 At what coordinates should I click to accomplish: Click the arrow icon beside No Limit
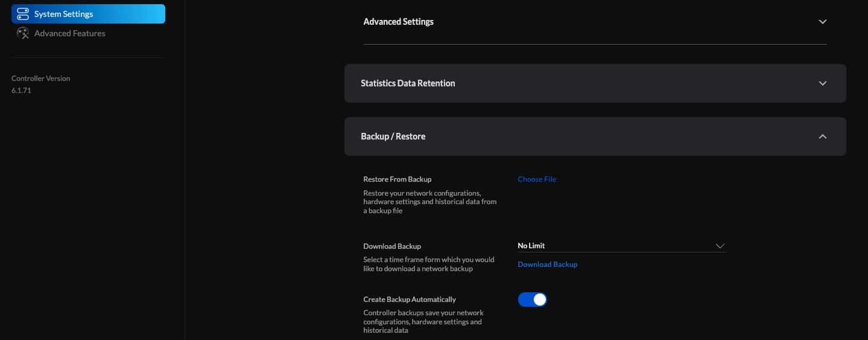[720, 246]
